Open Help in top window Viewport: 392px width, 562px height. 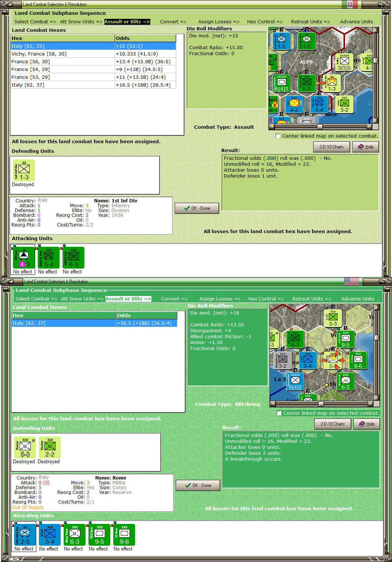[x=366, y=147]
